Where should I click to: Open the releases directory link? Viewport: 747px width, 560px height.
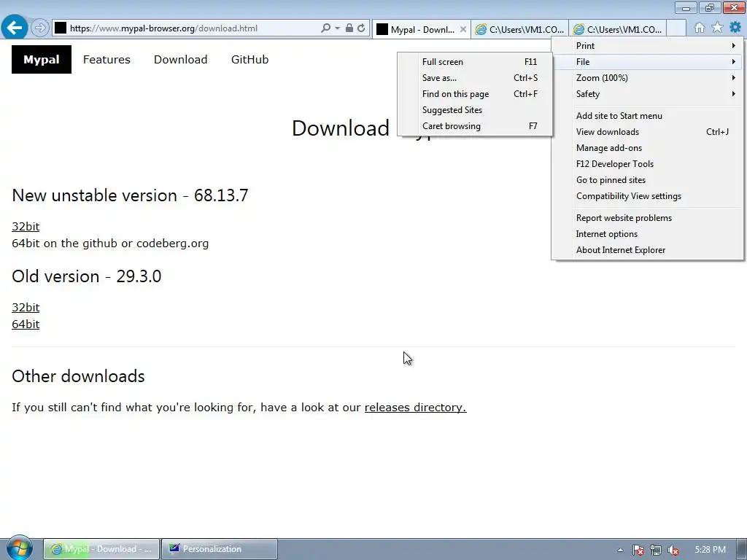[x=415, y=408]
